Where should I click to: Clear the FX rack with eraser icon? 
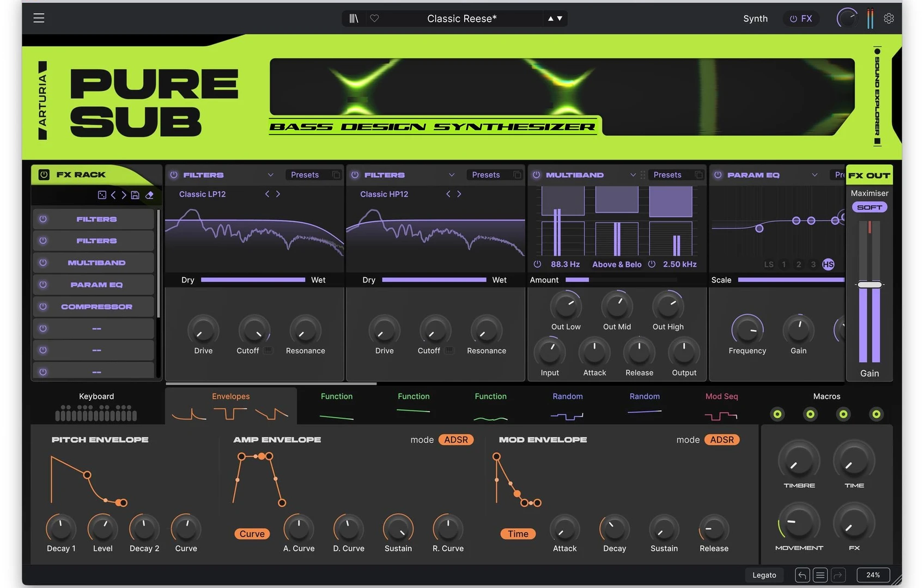(149, 195)
